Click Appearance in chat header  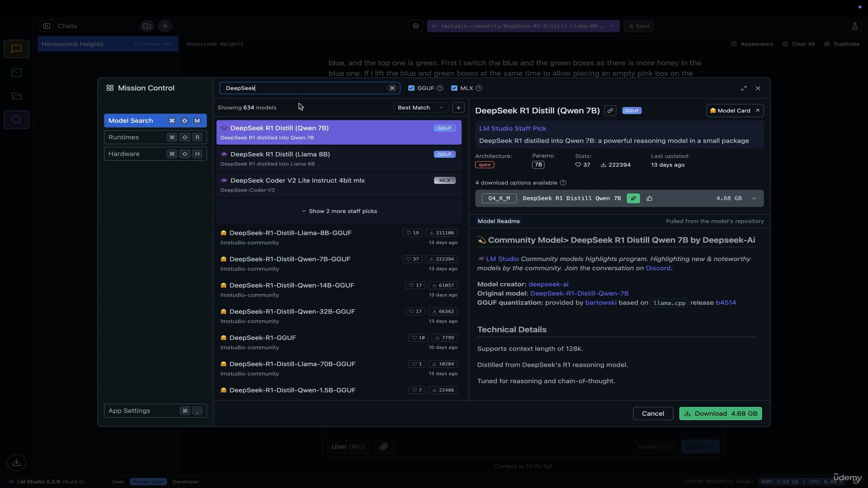tap(752, 44)
